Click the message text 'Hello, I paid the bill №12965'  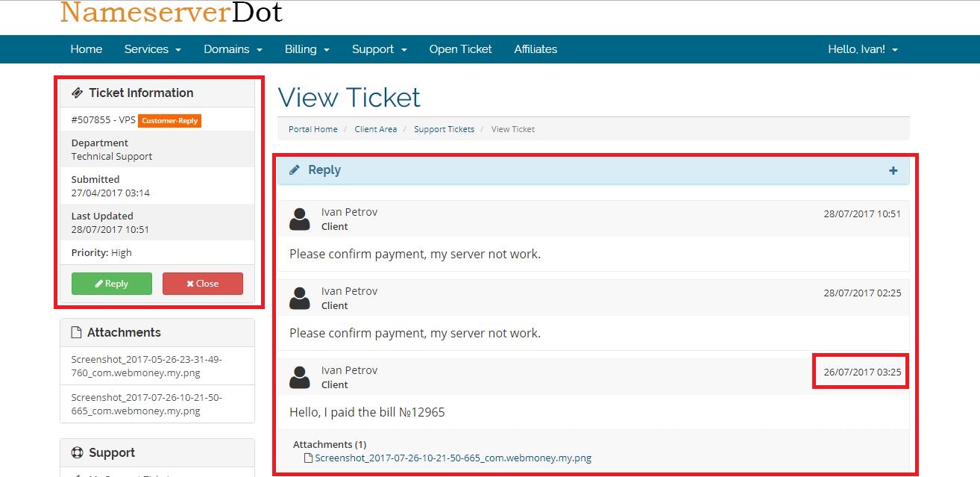click(x=367, y=412)
